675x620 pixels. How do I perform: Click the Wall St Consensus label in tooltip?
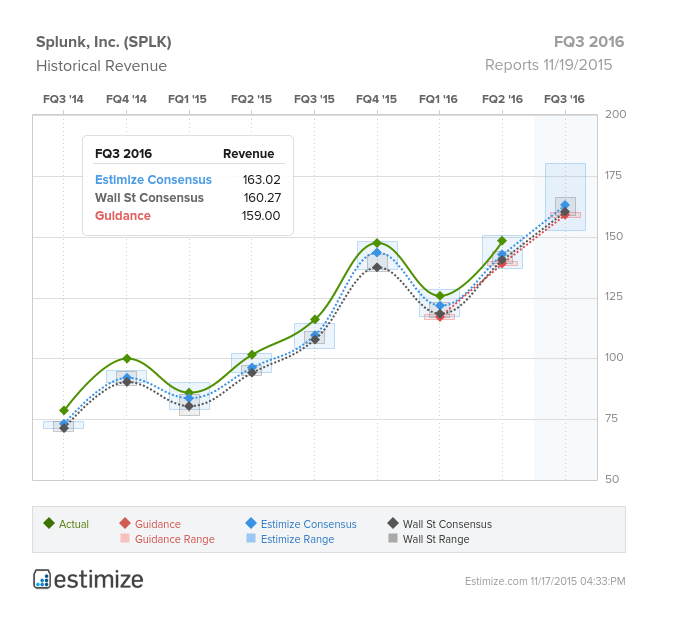tap(149, 198)
